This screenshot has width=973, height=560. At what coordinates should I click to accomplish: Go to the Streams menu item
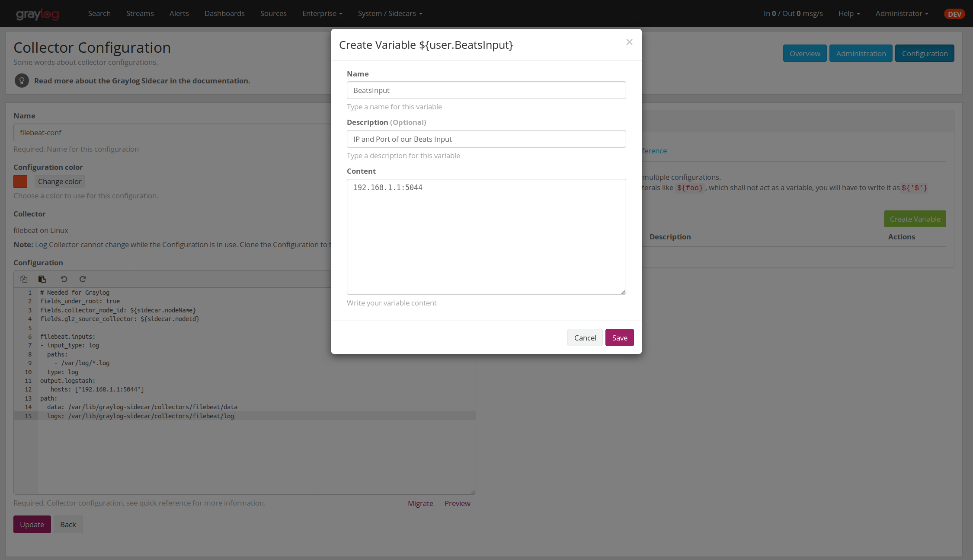point(140,14)
